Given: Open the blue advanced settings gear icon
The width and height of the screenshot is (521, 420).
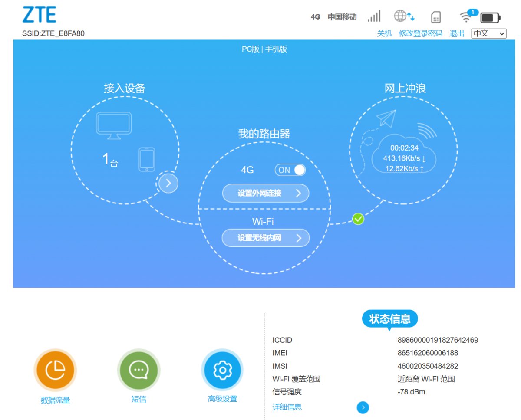Looking at the screenshot, I should click(x=222, y=370).
